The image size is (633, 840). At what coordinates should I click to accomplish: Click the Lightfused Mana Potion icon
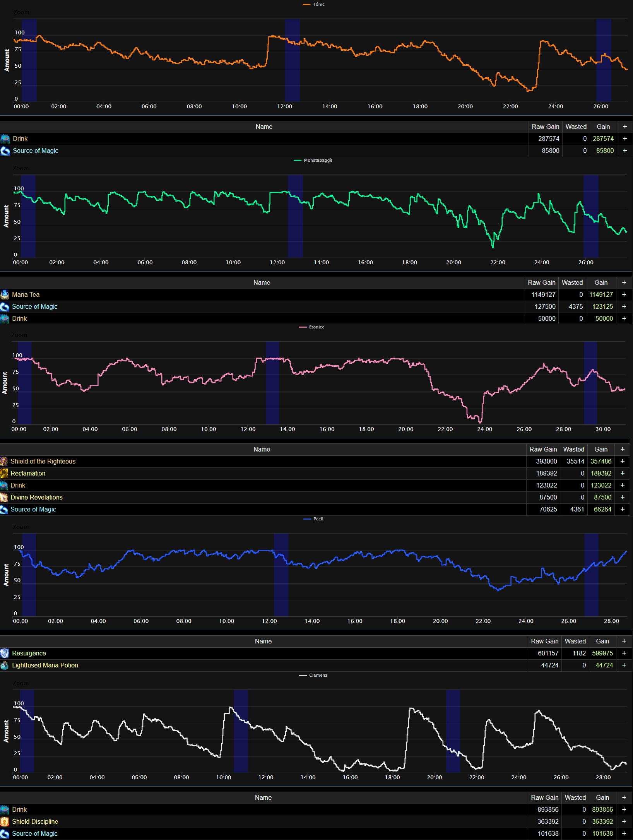5,665
